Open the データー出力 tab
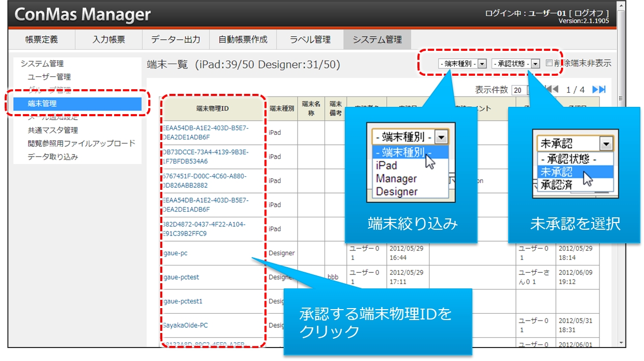Screen dimensions: 644x361 point(176,39)
